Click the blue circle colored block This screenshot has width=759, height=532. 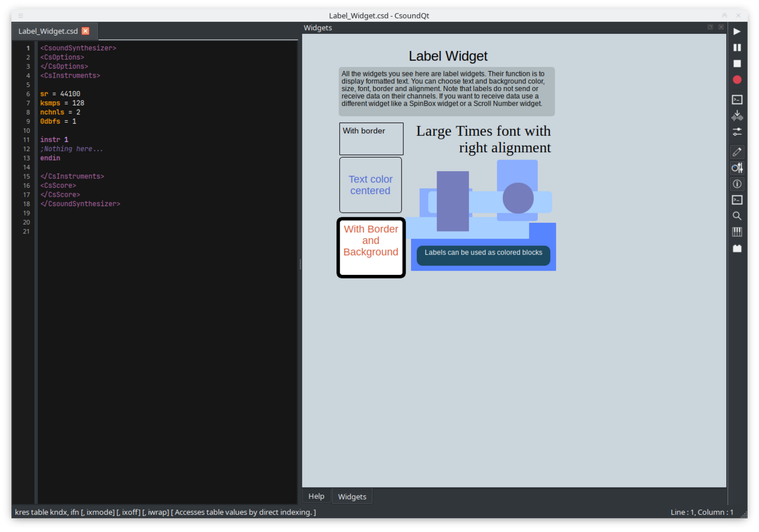pyautogui.click(x=518, y=198)
